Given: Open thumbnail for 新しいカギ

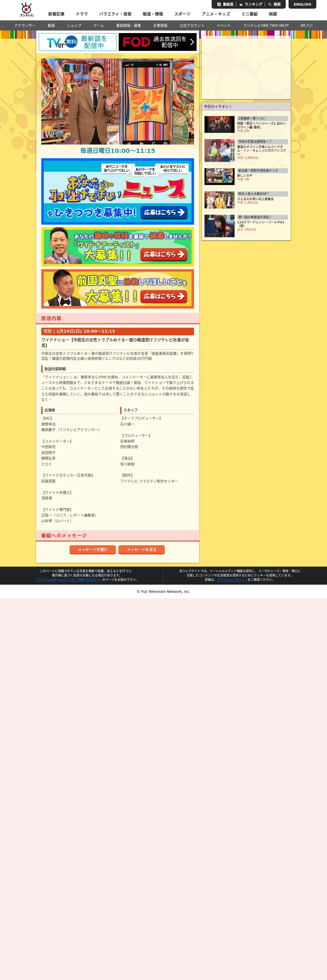Looking at the screenshot, I should pos(219,177).
